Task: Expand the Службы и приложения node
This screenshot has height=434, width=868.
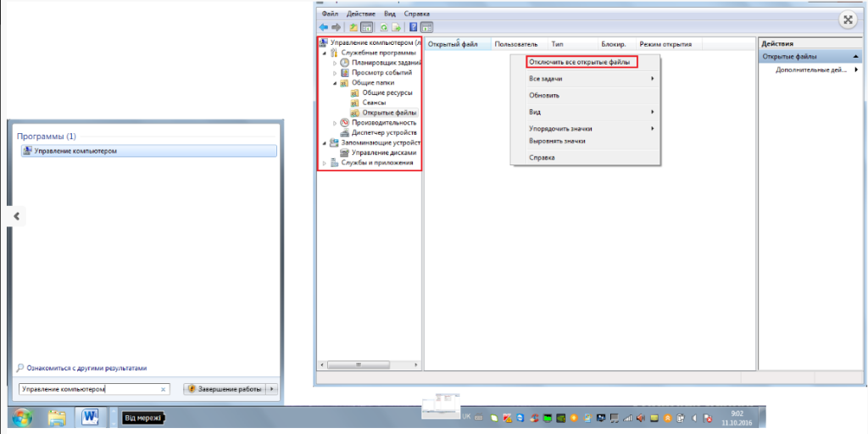Action: click(325, 163)
